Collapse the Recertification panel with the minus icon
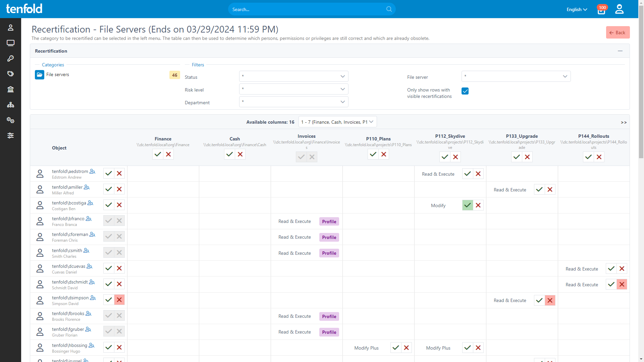 (x=620, y=51)
